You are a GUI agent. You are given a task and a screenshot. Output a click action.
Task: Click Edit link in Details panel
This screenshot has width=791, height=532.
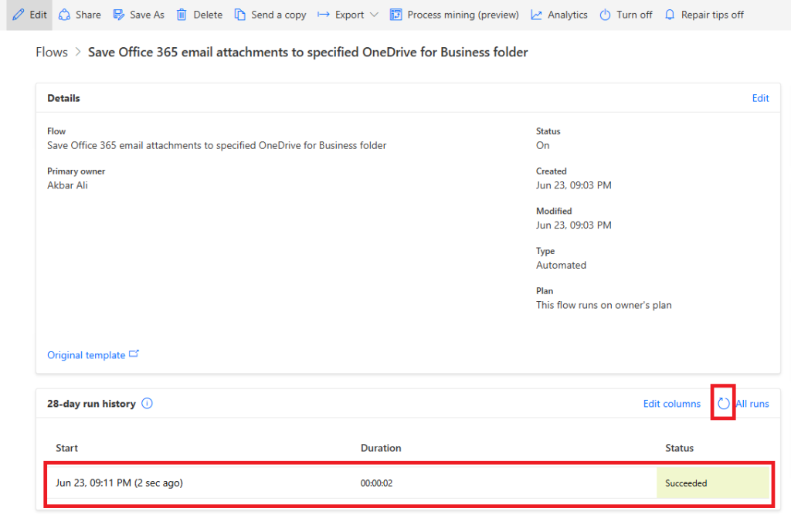pyautogui.click(x=760, y=98)
